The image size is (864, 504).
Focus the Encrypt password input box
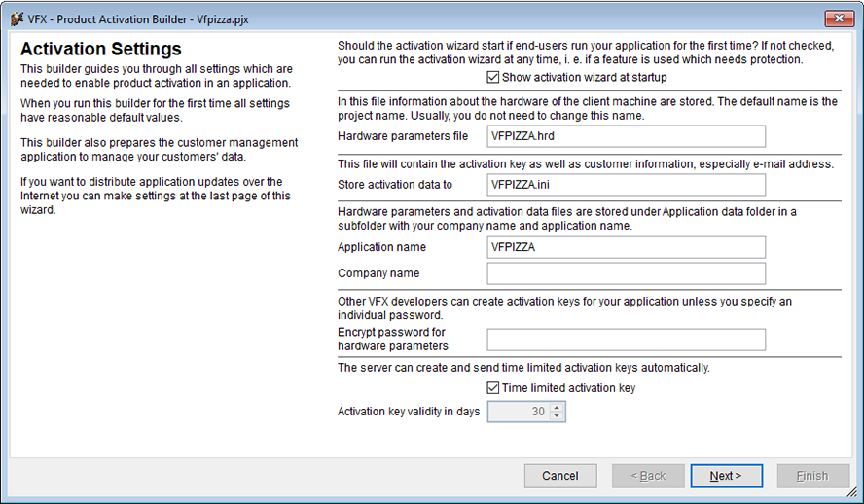coord(626,340)
